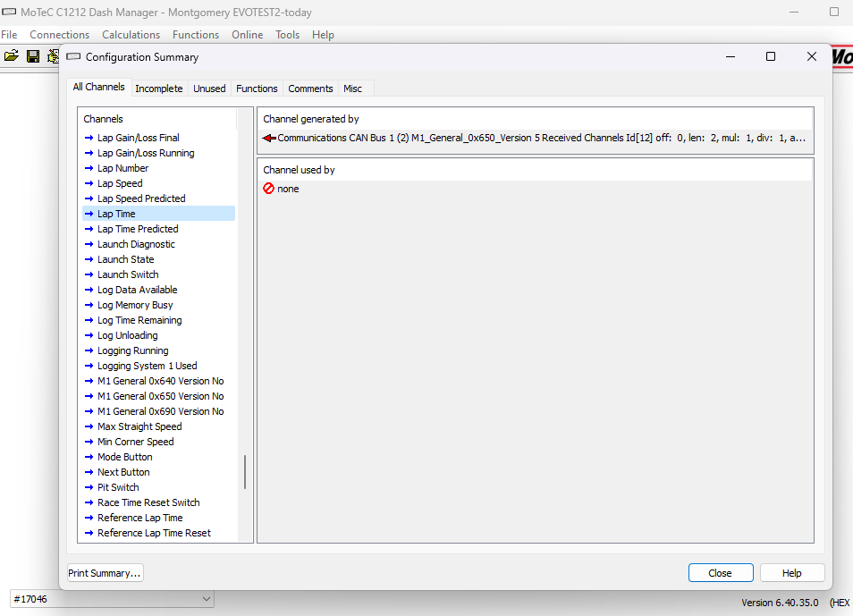Close the Configuration Summary dialog with X
This screenshot has width=853, height=616.
click(812, 56)
